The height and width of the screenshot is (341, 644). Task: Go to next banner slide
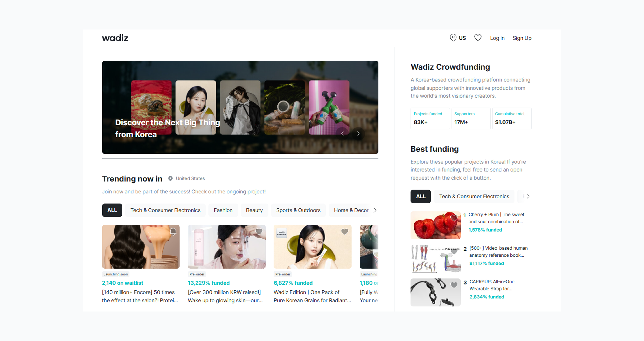click(358, 133)
